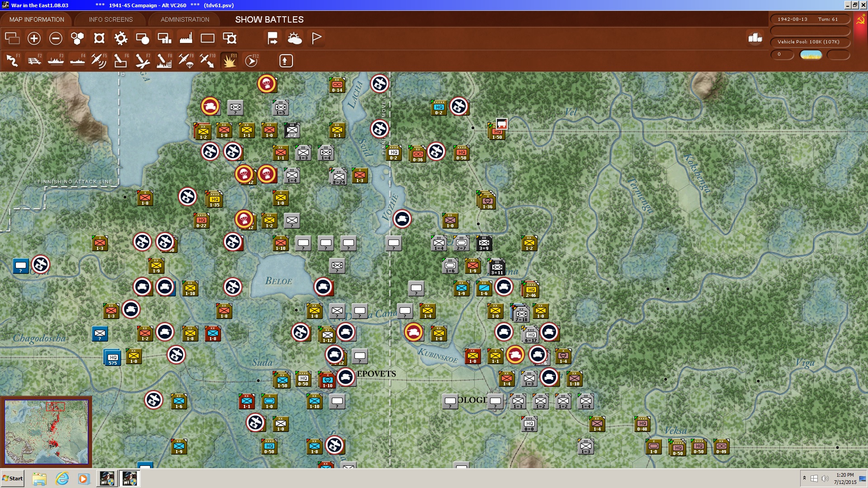Click the rectangle with bar chart icon

coord(164,38)
